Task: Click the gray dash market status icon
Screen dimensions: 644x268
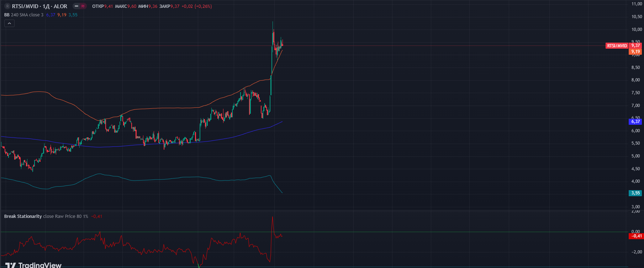Action: pyautogui.click(x=76, y=6)
